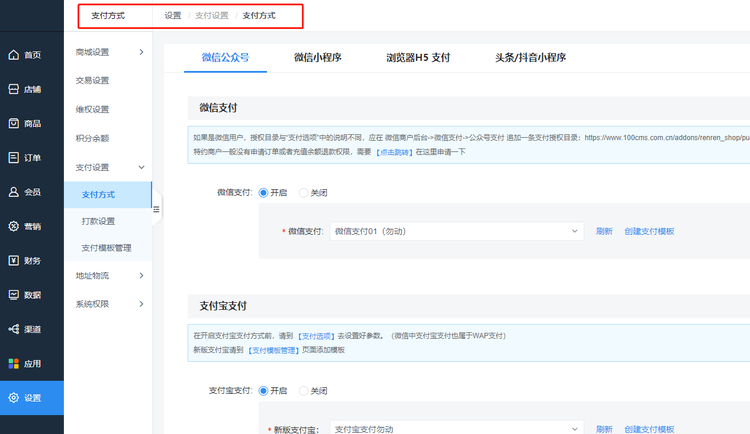The width and height of the screenshot is (750, 434).
Task: Click the 财务 finance yen icon
Action: tap(14, 260)
